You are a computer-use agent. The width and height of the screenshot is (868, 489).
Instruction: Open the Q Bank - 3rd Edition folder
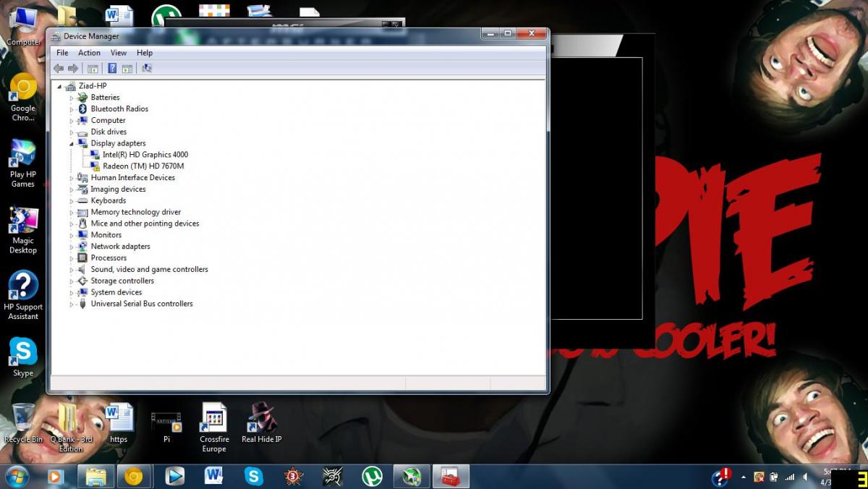71,428
